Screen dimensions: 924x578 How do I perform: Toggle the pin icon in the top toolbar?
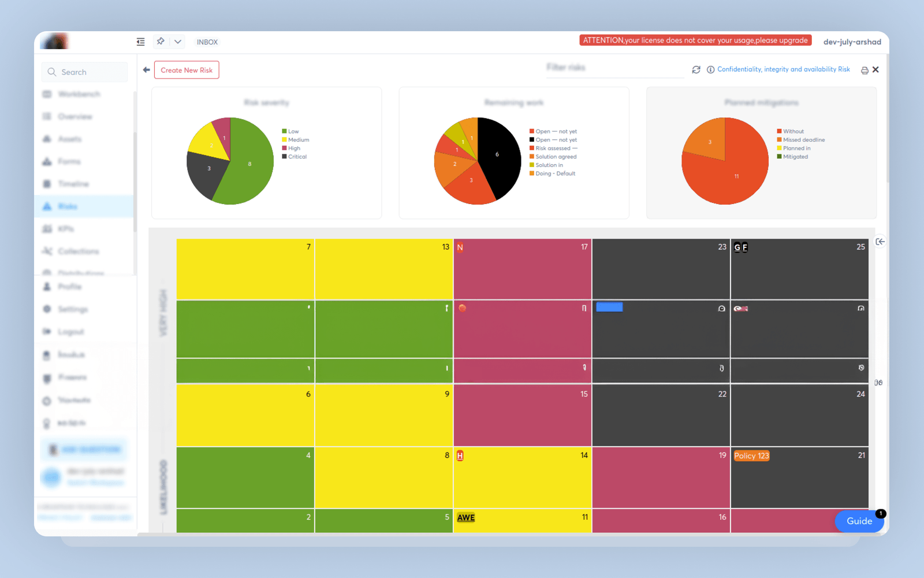(x=160, y=41)
